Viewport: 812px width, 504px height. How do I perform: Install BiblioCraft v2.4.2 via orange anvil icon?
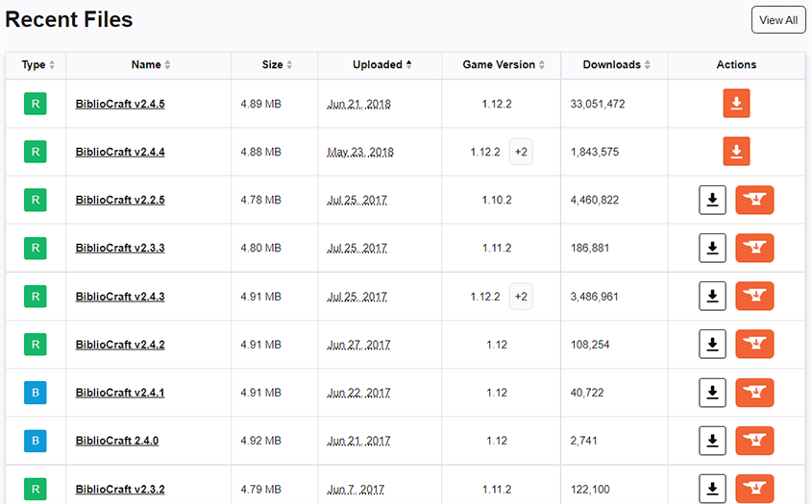click(754, 344)
